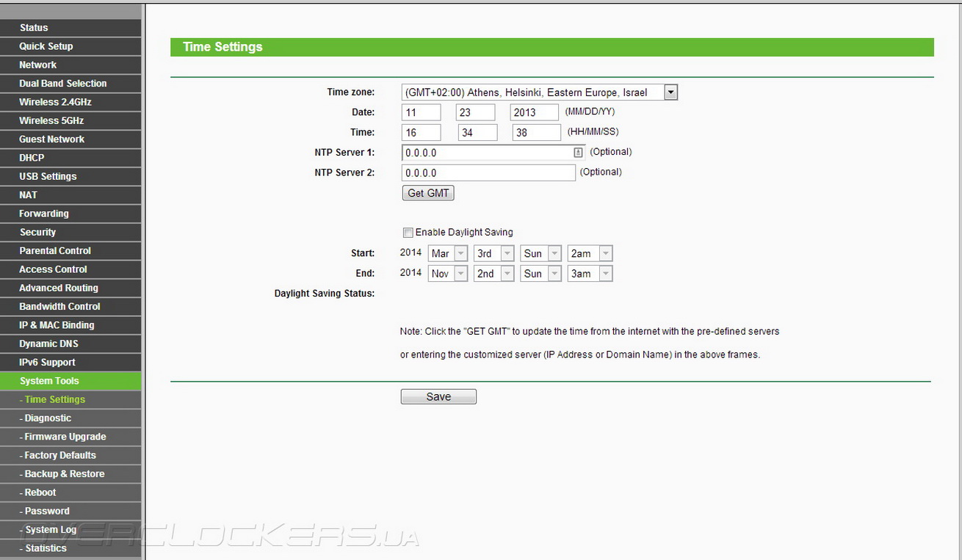962x560 pixels.
Task: Click the Date month field showing 11
Action: [421, 112]
